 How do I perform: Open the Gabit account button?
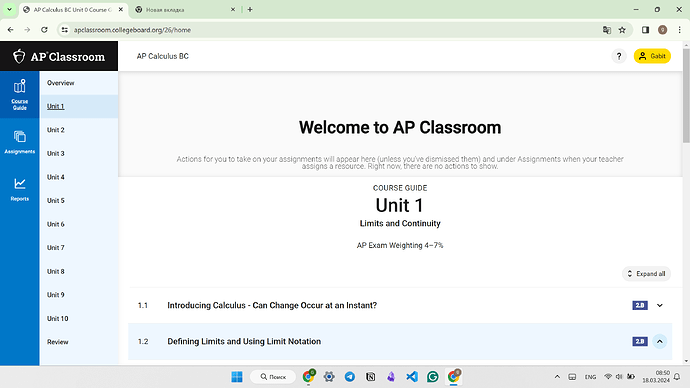point(652,56)
